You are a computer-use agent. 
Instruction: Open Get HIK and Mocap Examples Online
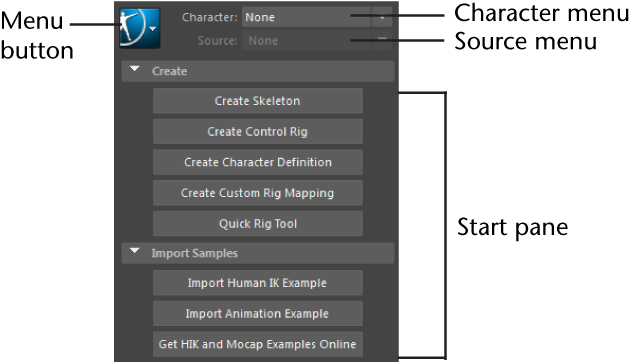pyautogui.click(x=258, y=344)
